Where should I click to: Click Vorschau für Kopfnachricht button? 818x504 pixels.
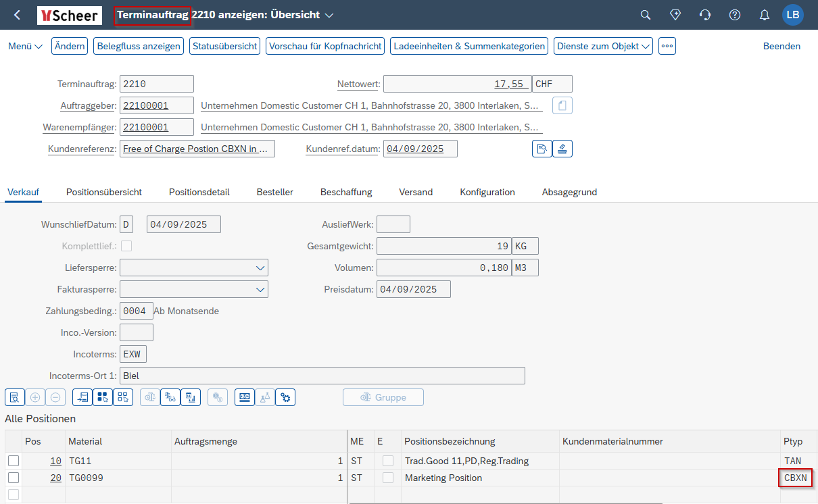pos(325,46)
